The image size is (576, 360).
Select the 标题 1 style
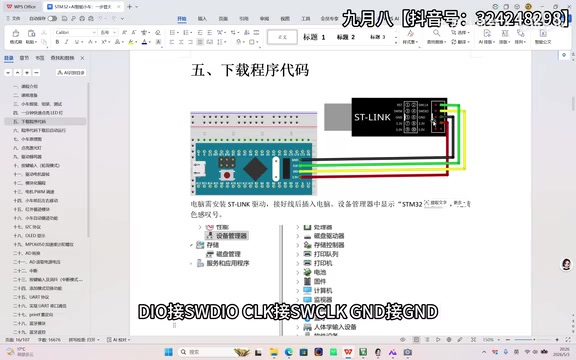point(314,37)
